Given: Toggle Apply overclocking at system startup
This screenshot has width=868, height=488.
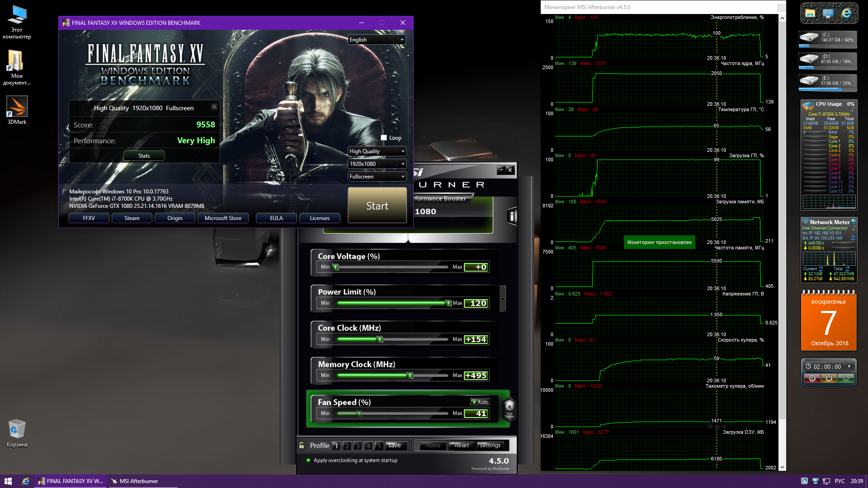Looking at the screenshot, I should [x=308, y=460].
